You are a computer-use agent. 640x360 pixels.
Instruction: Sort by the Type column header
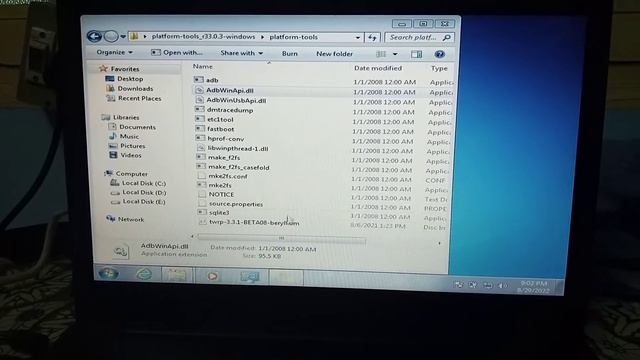pos(439,69)
